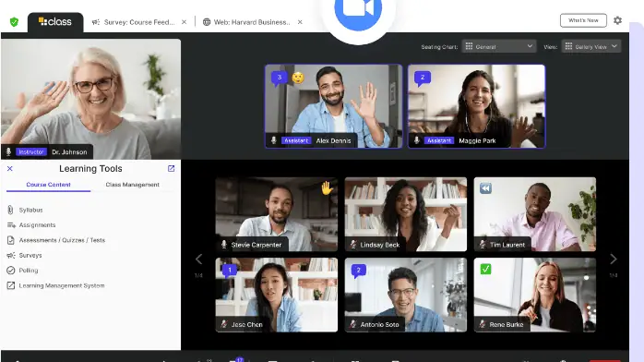Image resolution: width=644 pixels, height=362 pixels.
Task: Open Assessments / Quizzes / Tests link
Action: [x=62, y=240]
